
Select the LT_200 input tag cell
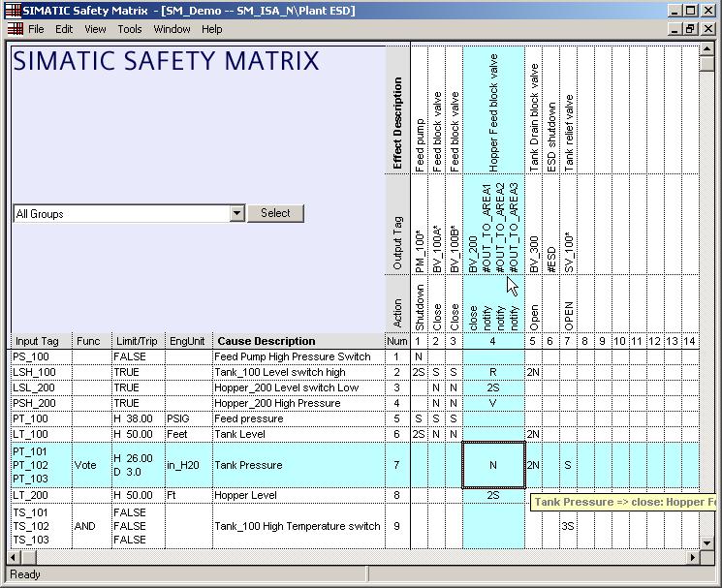[41, 496]
